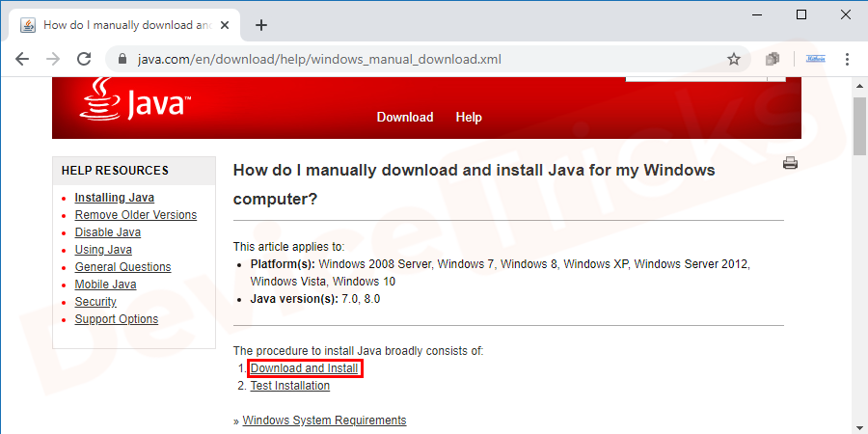Open Windows System Requirements link
This screenshot has width=868, height=434.
(x=324, y=420)
